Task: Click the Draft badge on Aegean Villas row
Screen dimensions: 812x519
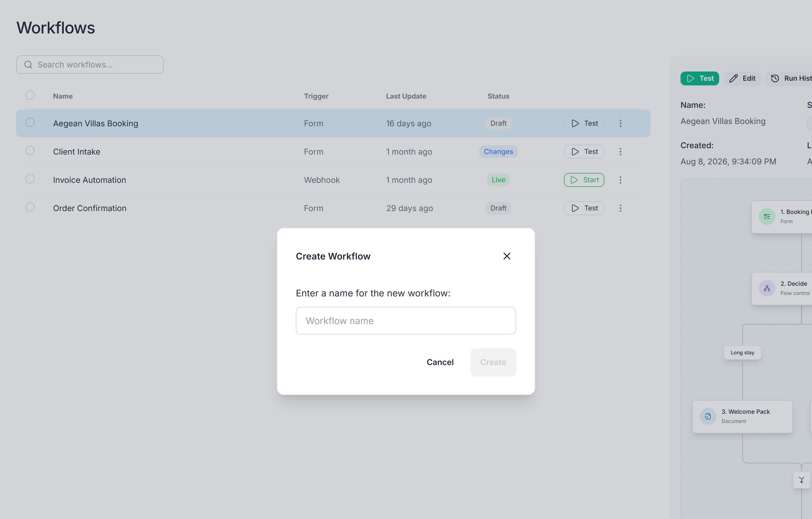Action: coord(498,123)
